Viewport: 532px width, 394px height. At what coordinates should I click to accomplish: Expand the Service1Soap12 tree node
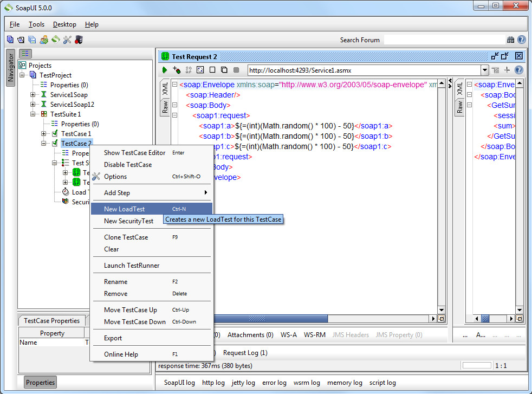(33, 104)
